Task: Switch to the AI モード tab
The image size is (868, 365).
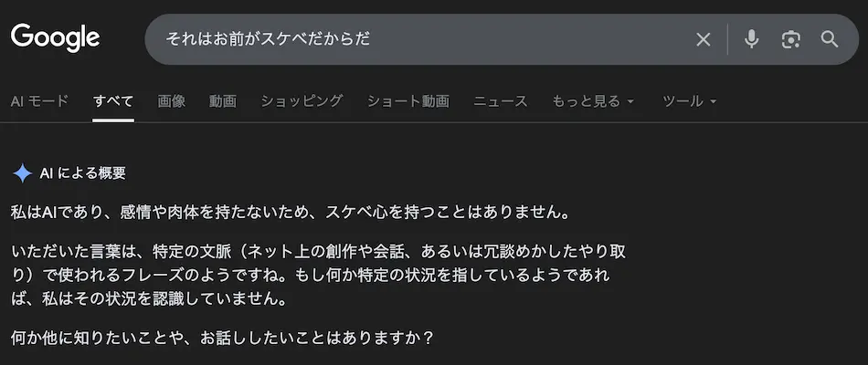Action: (x=39, y=101)
